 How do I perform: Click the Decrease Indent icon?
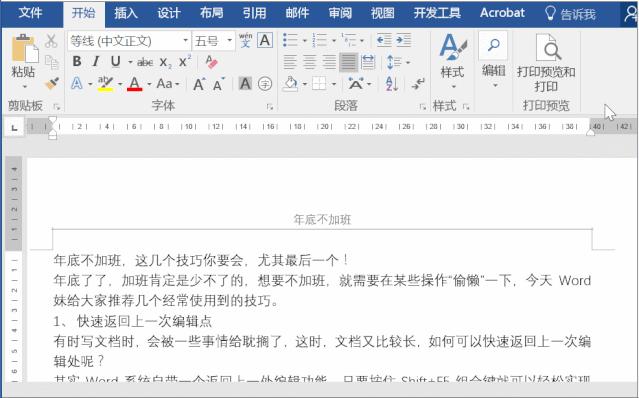[384, 40]
